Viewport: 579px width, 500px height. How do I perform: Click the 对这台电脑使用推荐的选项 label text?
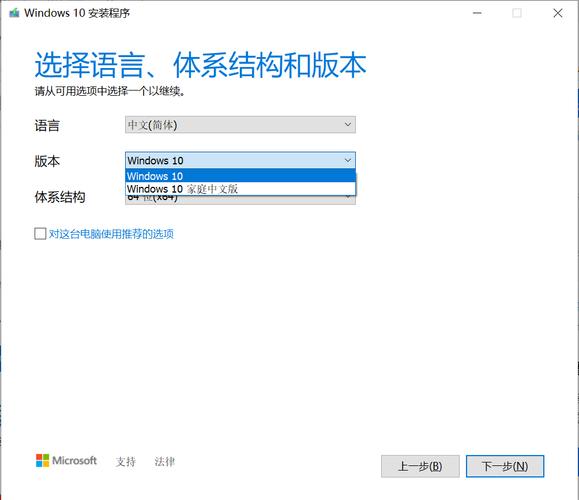point(111,233)
